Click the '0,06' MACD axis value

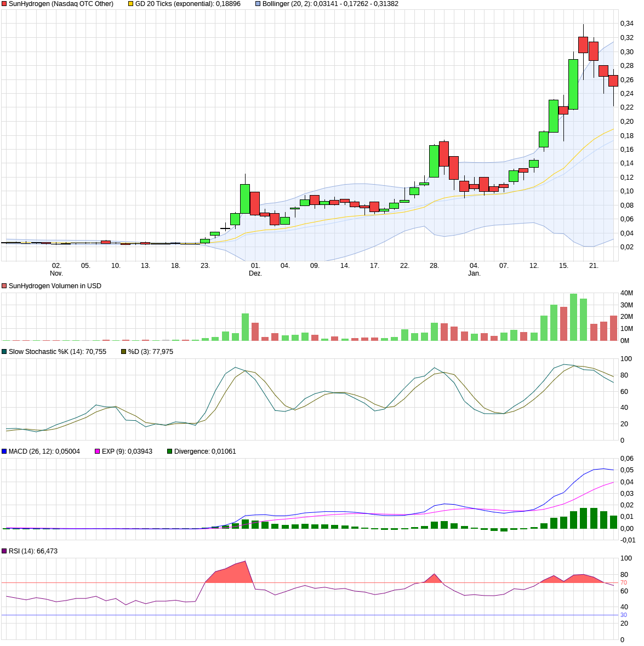627,459
